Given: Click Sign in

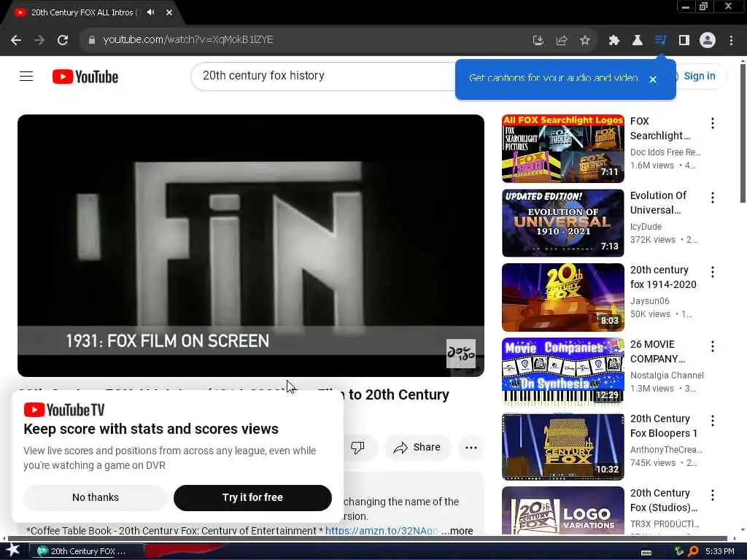Looking at the screenshot, I should coord(699,76).
